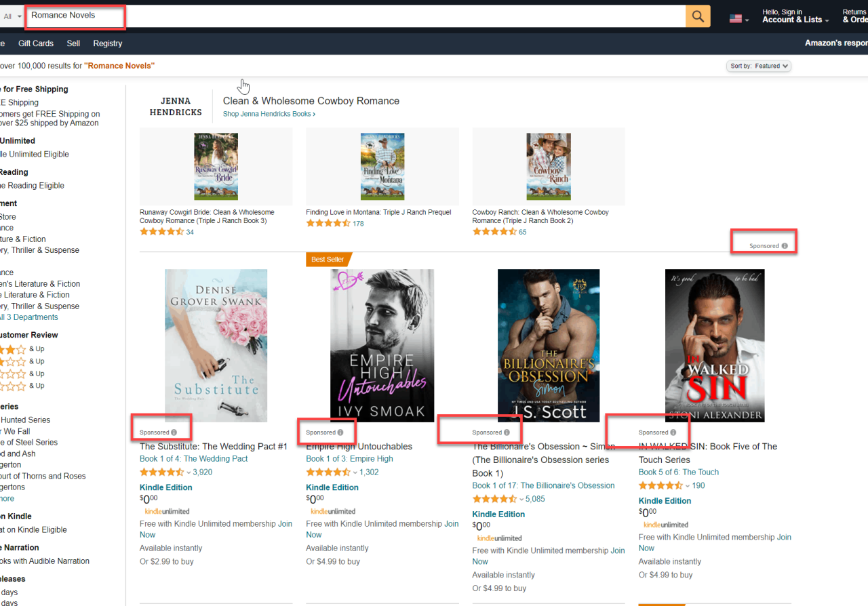Select Gift Cards in the navigation bar
Image resolution: width=868 pixels, height=606 pixels.
[x=35, y=43]
